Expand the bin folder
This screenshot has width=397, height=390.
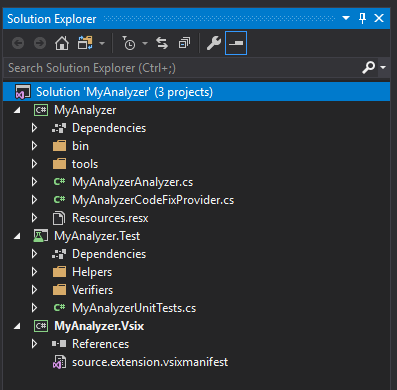[34, 146]
